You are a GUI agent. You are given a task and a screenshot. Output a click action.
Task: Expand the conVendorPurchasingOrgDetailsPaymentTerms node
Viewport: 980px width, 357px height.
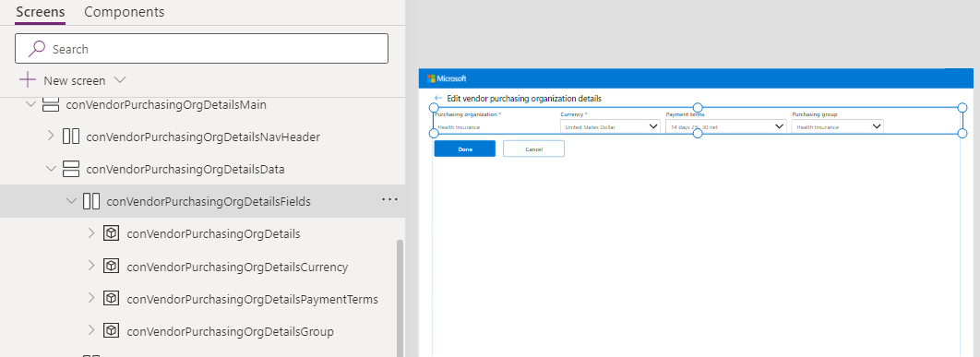point(91,298)
